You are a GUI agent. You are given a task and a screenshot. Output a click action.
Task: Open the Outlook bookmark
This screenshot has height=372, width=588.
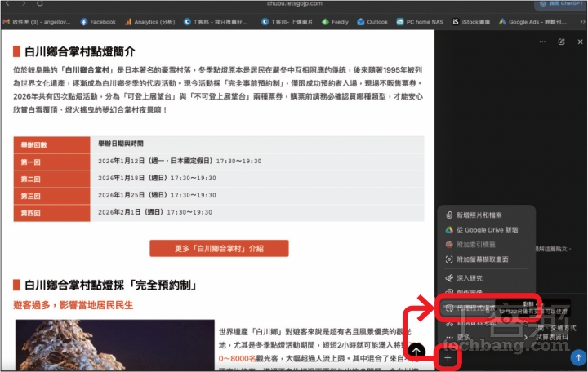coord(372,22)
